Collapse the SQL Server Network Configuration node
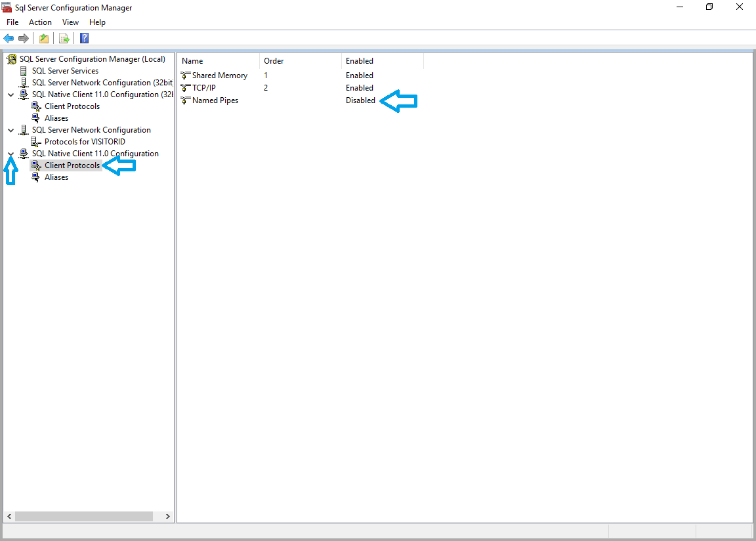Image resolution: width=756 pixels, height=541 pixels. click(10, 130)
